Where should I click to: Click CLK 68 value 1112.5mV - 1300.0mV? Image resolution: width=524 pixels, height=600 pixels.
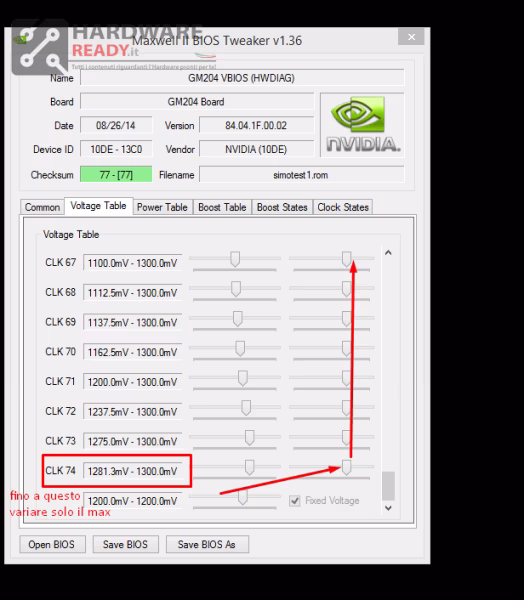[132, 293]
